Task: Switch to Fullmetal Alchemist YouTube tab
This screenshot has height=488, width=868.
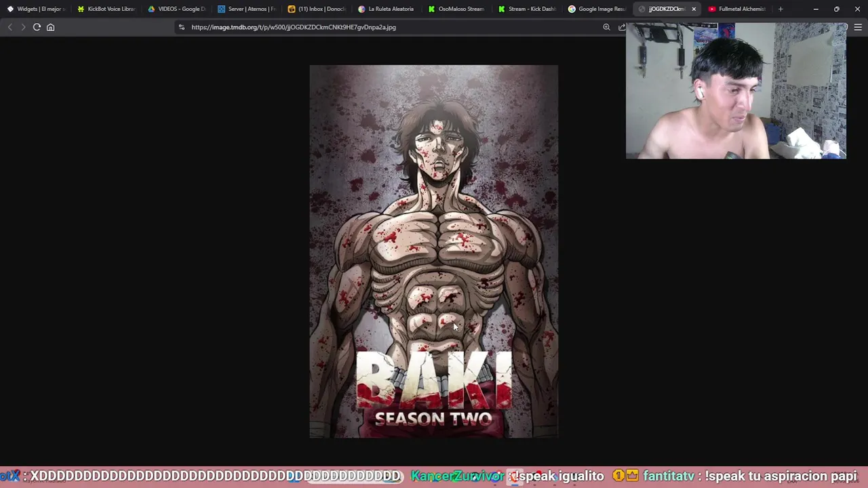Action: tap(736, 9)
